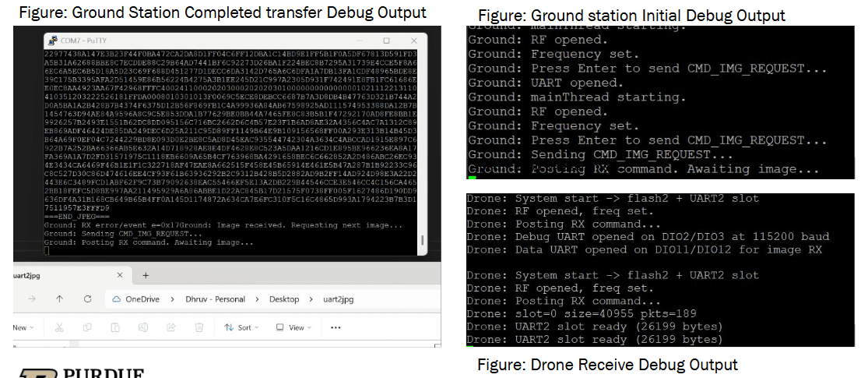Open OneDrive breadcrumb in address bar
This screenshot has height=378, width=868.
point(142,299)
